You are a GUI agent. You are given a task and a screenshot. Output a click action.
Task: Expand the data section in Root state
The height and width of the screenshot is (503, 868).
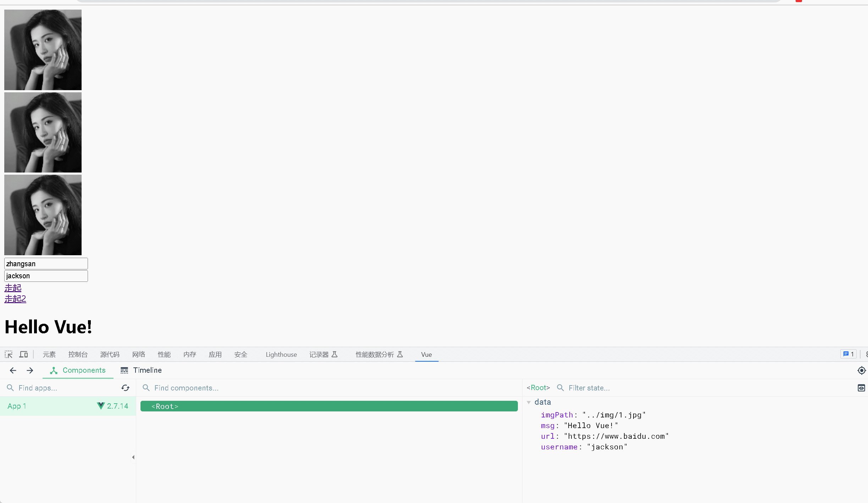coord(529,402)
